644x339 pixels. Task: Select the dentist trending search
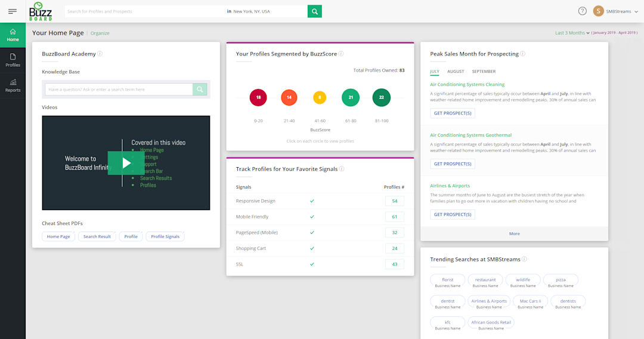pos(448,301)
